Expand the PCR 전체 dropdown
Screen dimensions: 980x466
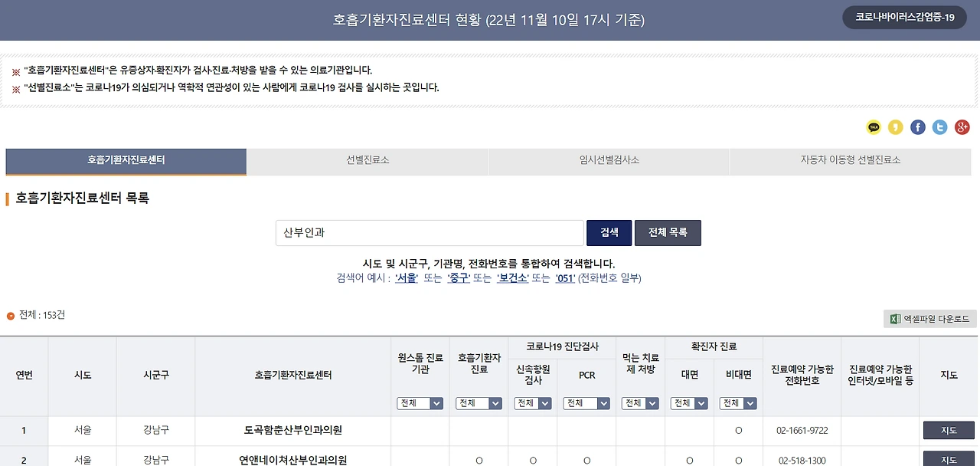[x=586, y=402]
